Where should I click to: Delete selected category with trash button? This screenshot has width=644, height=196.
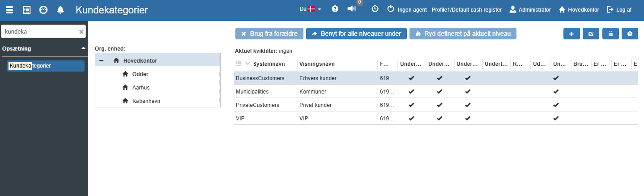pos(610,34)
